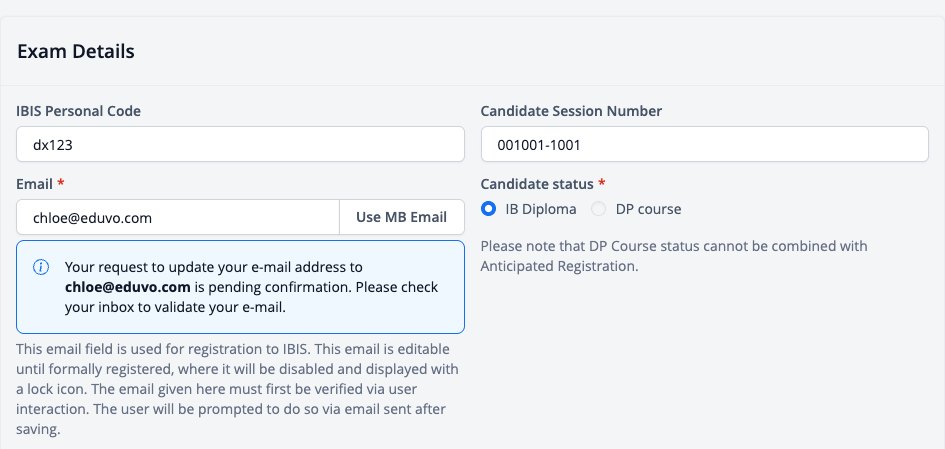Image resolution: width=945 pixels, height=449 pixels.
Task: Click the Email field label
Action: click(34, 184)
